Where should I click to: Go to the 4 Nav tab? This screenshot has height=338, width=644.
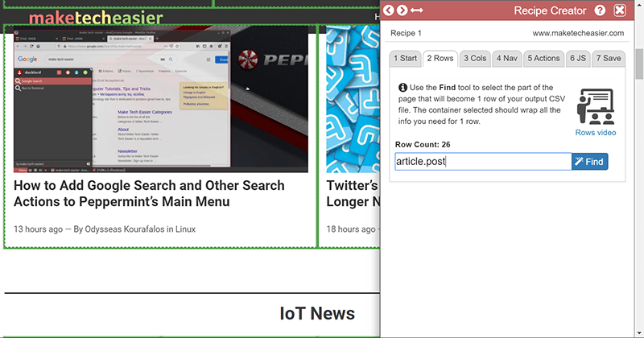[x=507, y=58]
